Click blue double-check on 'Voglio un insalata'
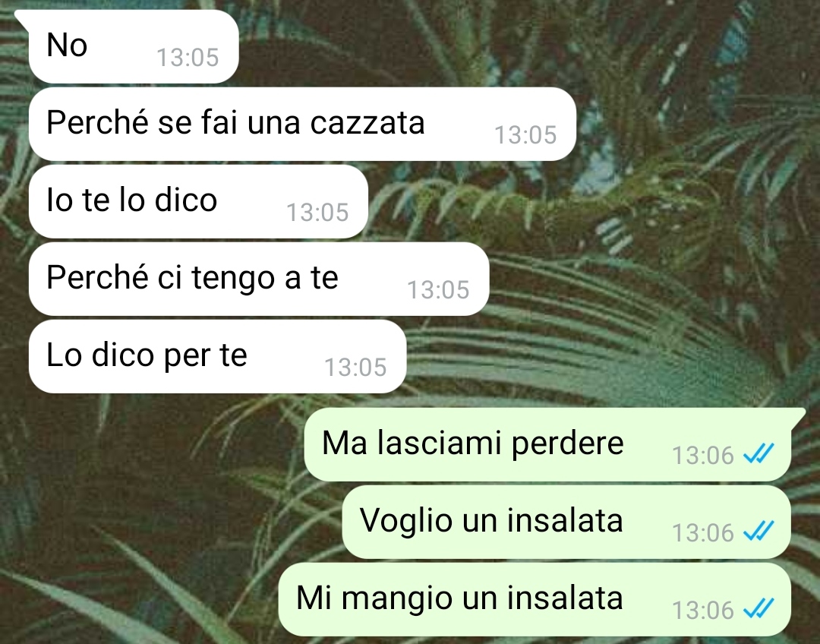 pos(758,532)
